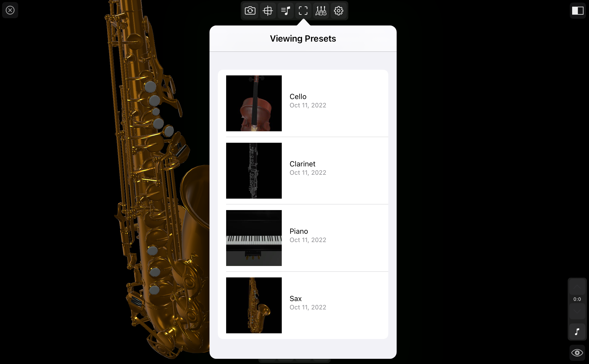Tap the music note button at lower right
The width and height of the screenshot is (589, 364).
coord(577,331)
